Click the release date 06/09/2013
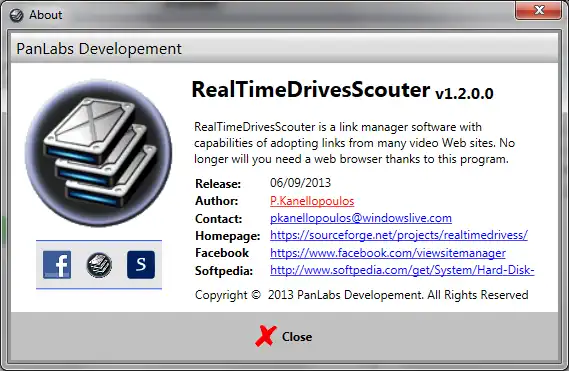 pos(300,183)
